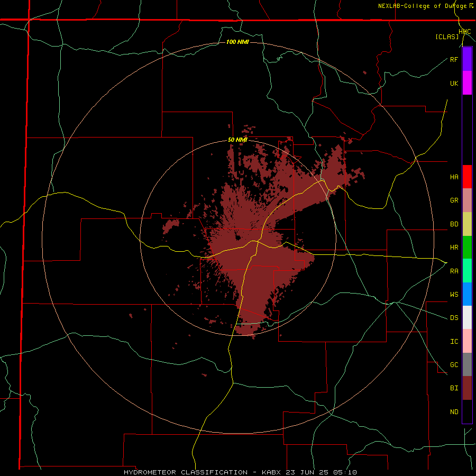Click the BD yellow legend swatch
The image size is (476, 476).
pos(467,224)
